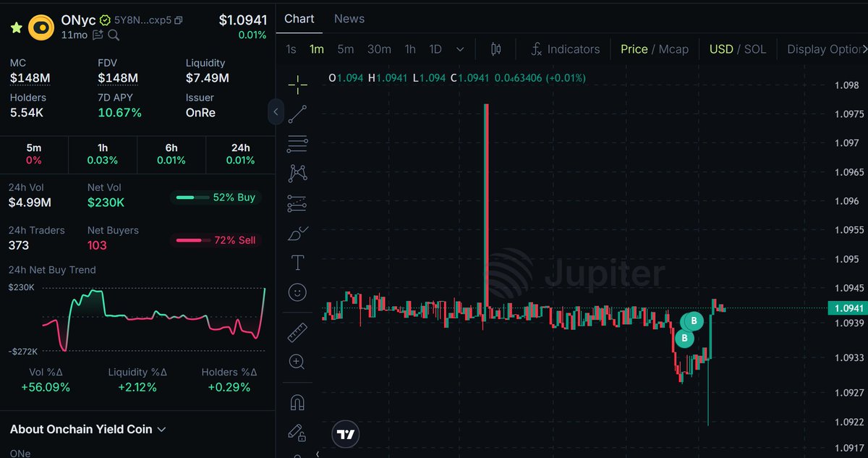Image resolution: width=868 pixels, height=458 pixels.
Task: Select the 30m timeframe
Action: click(x=379, y=49)
